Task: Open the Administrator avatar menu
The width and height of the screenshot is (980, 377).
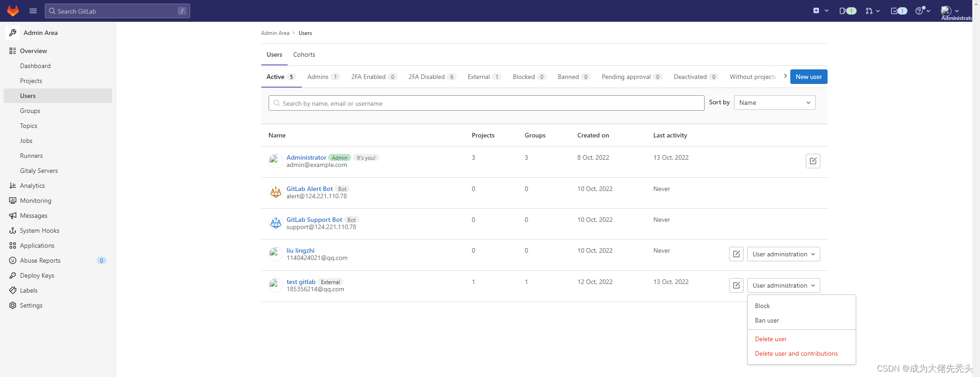Action: [x=950, y=11]
